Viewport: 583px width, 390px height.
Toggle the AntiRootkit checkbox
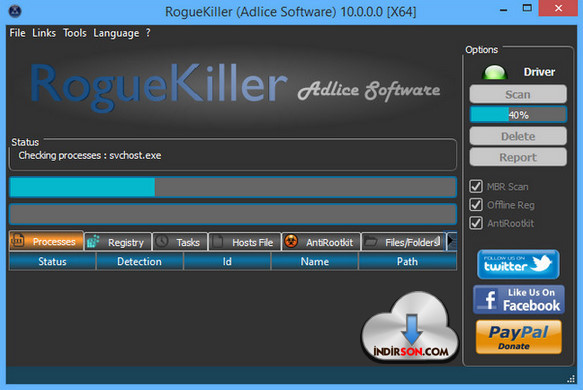point(476,223)
